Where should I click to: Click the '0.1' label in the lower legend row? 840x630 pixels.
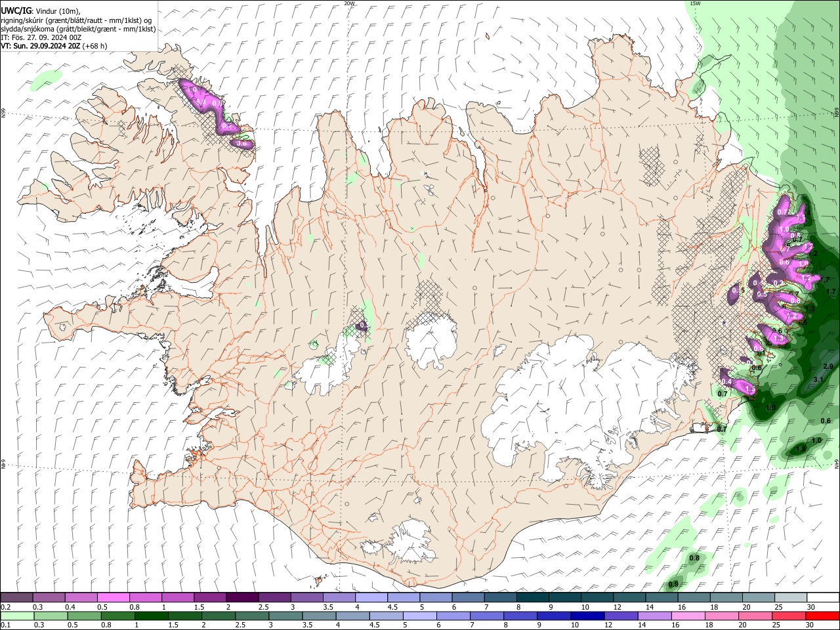[x=5, y=625]
